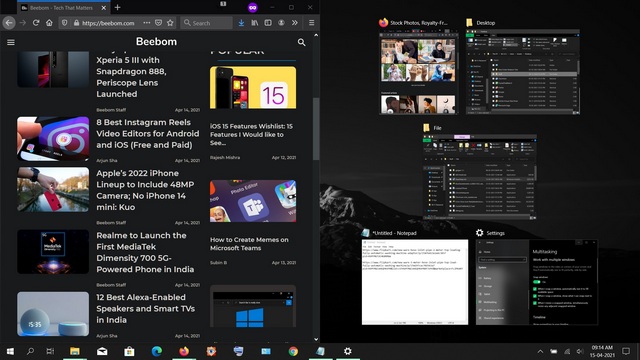This screenshot has width=640, height=360.
Task: Open Apple's 2022 iPhone Lineup article
Action: point(145,190)
